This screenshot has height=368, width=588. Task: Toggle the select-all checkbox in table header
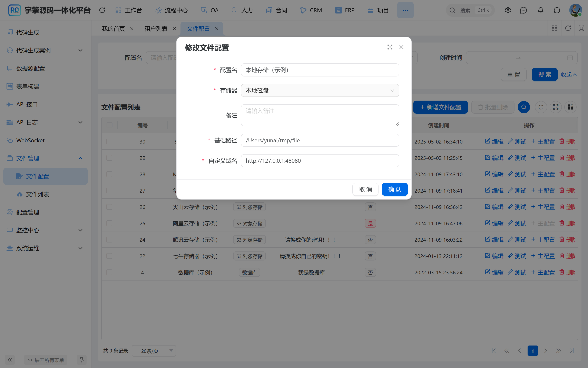pyautogui.click(x=109, y=125)
